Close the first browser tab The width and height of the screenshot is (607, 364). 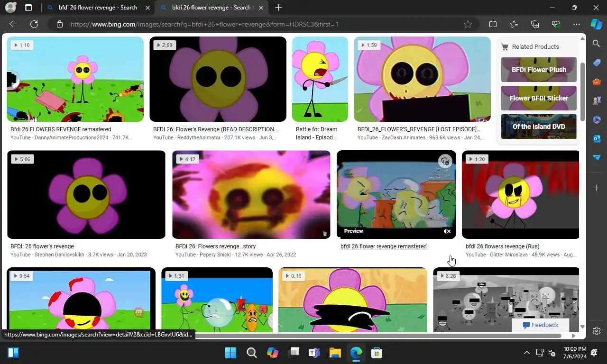click(147, 8)
